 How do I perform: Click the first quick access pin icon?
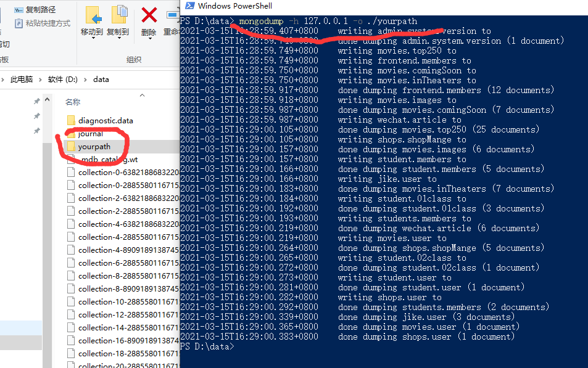click(x=37, y=101)
